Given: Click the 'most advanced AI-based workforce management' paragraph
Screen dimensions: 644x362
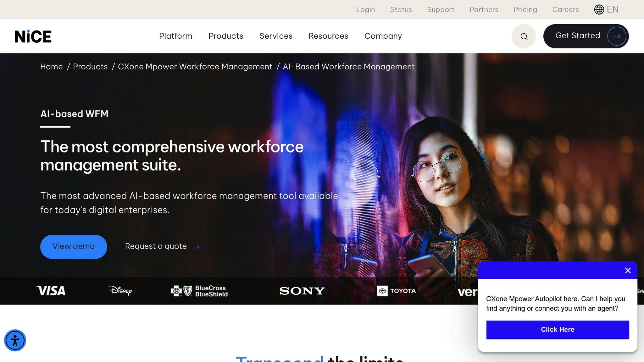Looking at the screenshot, I should [x=189, y=203].
